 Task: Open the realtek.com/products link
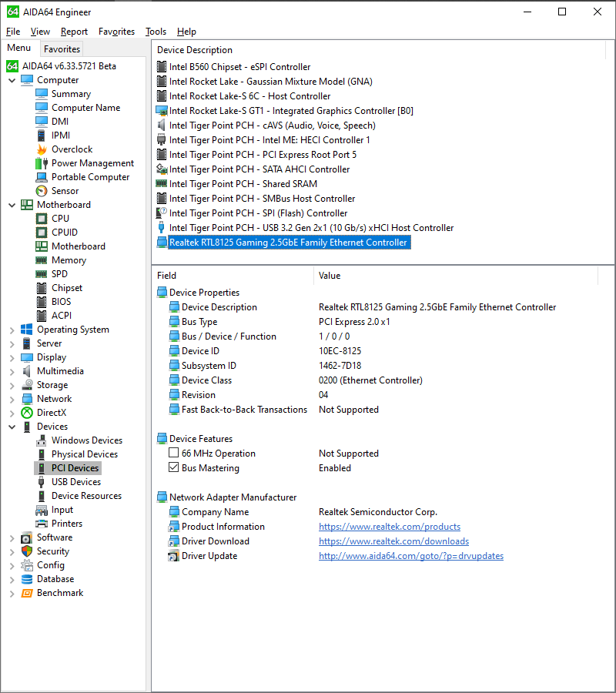coord(390,527)
